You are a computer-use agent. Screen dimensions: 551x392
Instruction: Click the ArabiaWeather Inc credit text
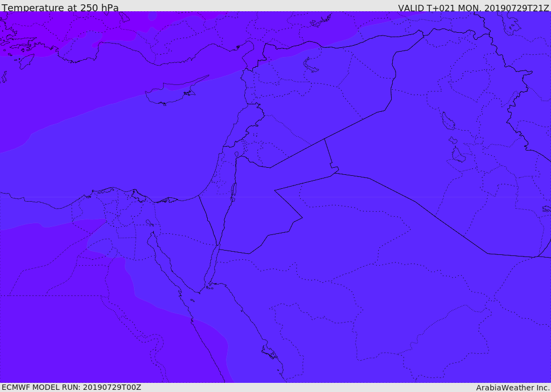pos(513,388)
